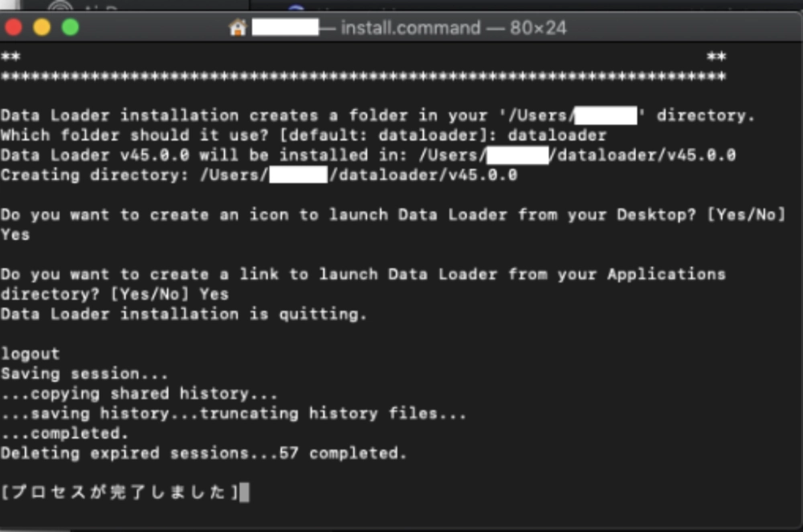Click the "Deleting expired sessions...57 completed." line
803x532 pixels.
[x=203, y=453]
